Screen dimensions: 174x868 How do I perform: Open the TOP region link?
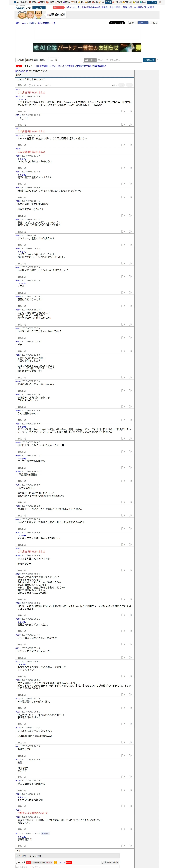[x=17, y=2]
